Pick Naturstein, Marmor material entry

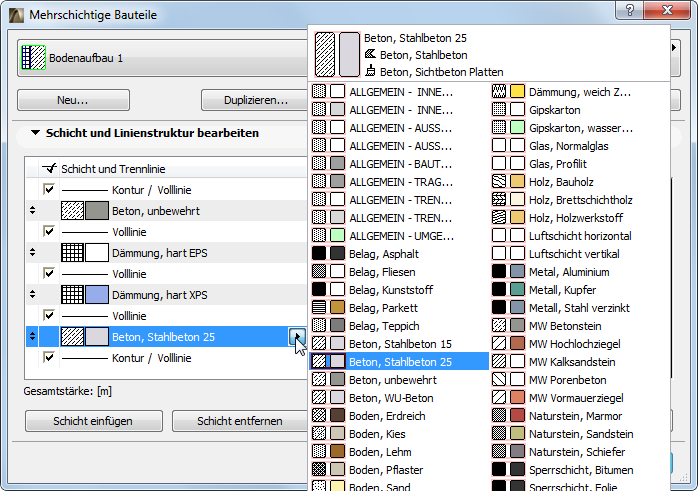580,416
